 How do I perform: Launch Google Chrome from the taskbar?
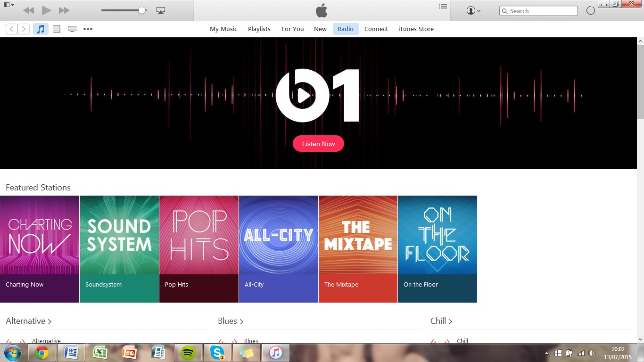pos(42,353)
